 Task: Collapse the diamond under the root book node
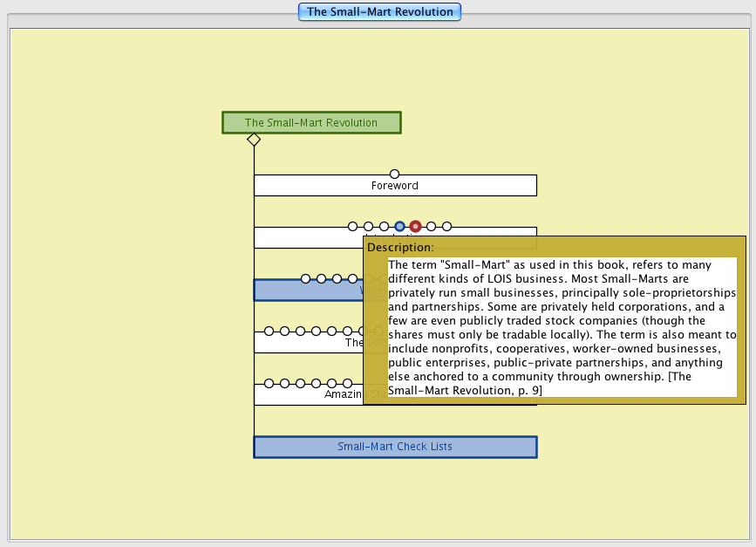pos(254,140)
